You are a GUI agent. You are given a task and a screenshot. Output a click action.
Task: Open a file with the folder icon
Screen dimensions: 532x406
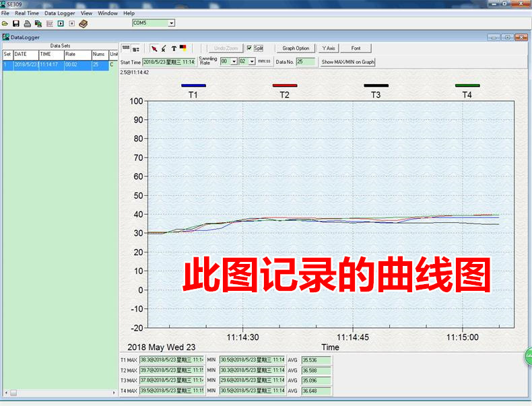[5, 24]
